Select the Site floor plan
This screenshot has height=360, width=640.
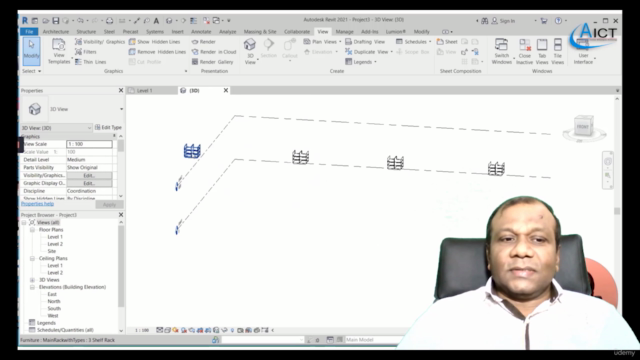pos(51,251)
